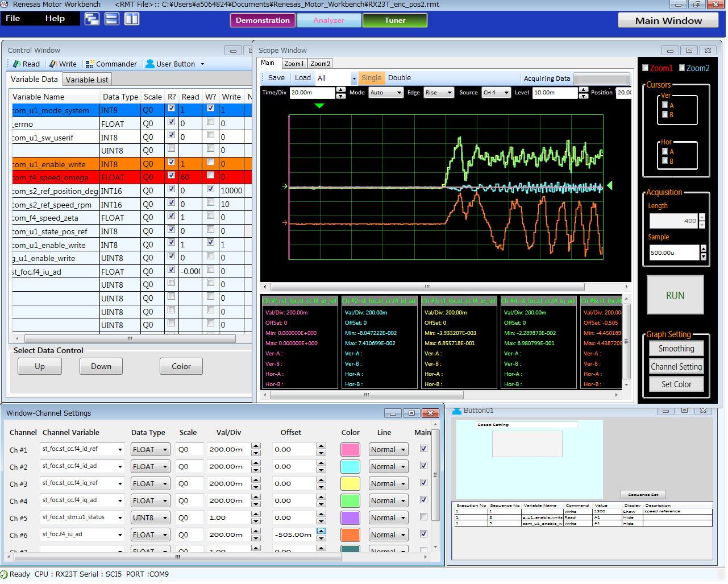Viewport: 728px width, 584px height.
Task: Click the cascade windows layout icon
Action: 91,19
